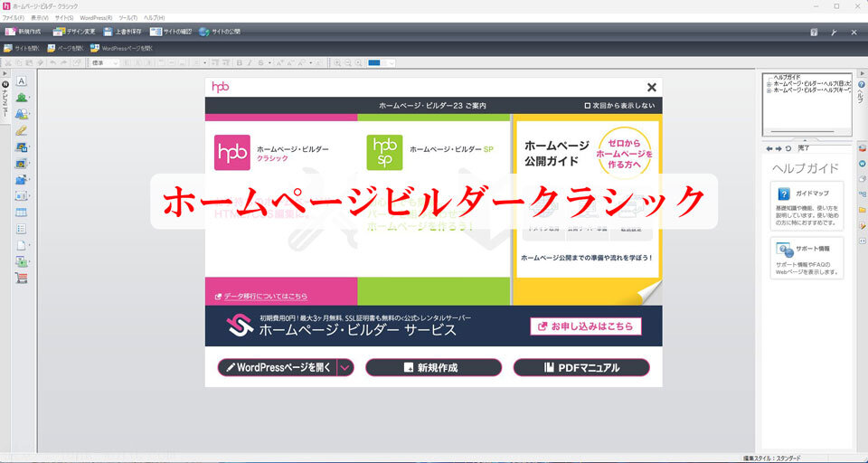Screen dimensions: 868x463
Task: Select the logo text (A with picture) icon
Action: 21,114
